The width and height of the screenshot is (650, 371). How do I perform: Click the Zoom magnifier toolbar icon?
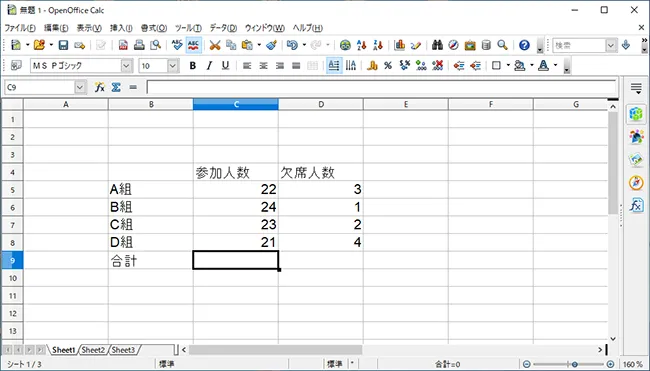502,45
